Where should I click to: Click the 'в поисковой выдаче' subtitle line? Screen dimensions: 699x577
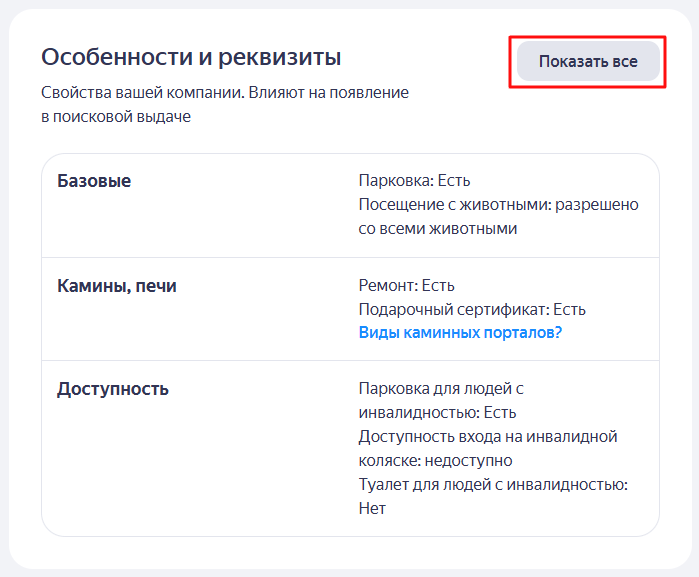click(116, 117)
